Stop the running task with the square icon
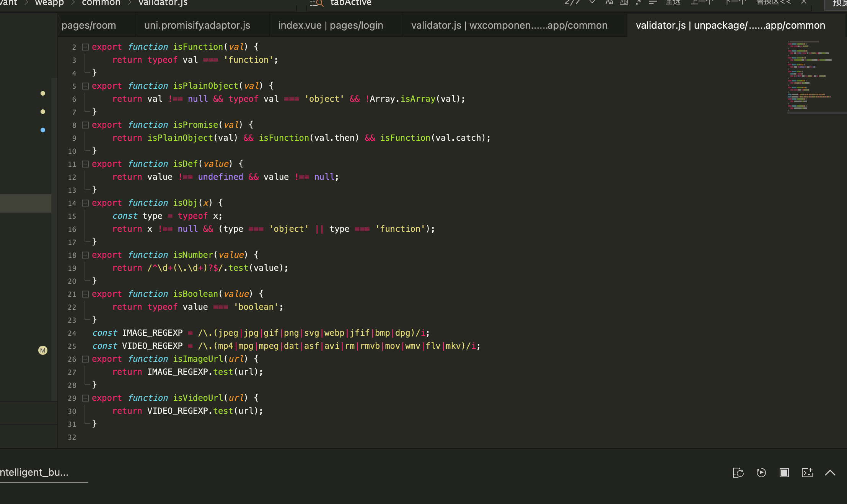This screenshot has height=504, width=847. click(x=784, y=473)
